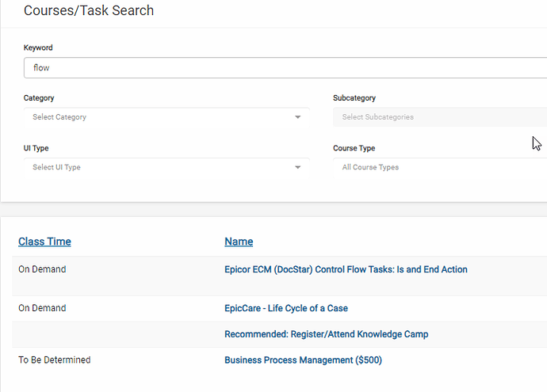Sort results by Name column

pos(239,242)
